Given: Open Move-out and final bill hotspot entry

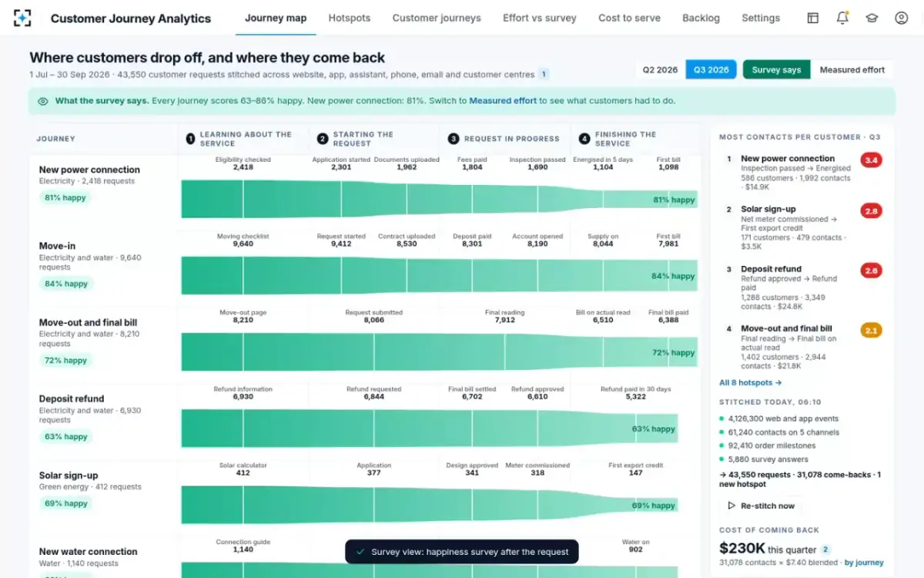Looking at the screenshot, I should coord(801,348).
